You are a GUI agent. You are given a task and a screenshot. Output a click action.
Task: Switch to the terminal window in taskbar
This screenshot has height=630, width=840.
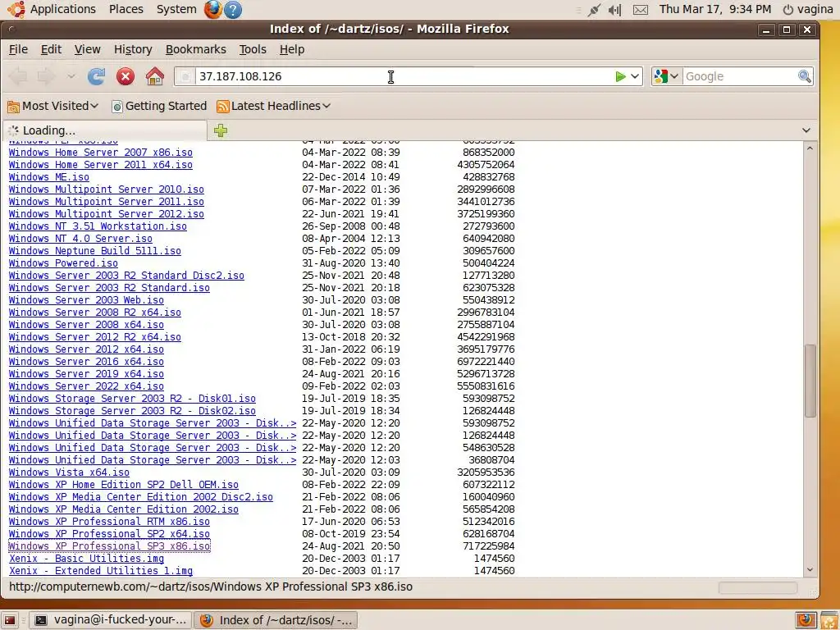[x=110, y=620]
